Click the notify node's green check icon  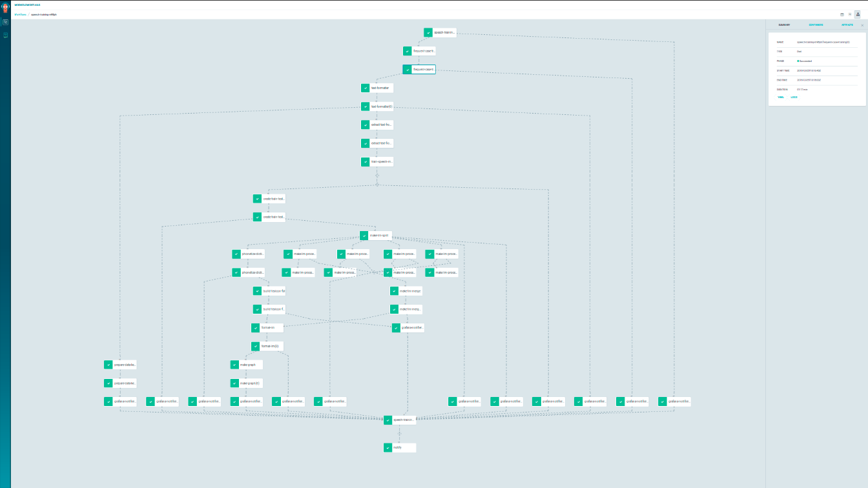[x=388, y=447]
